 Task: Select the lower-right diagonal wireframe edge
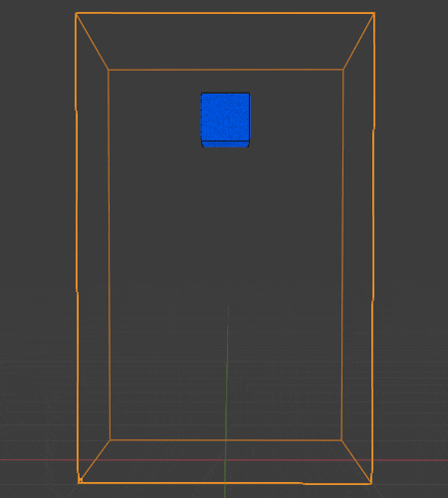pyautogui.click(x=356, y=461)
